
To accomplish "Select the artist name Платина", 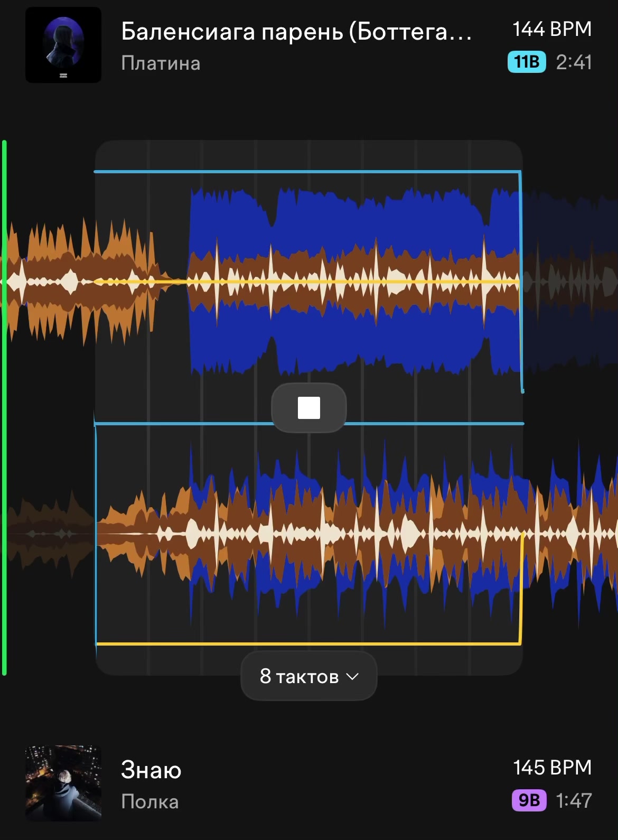I will (161, 63).
